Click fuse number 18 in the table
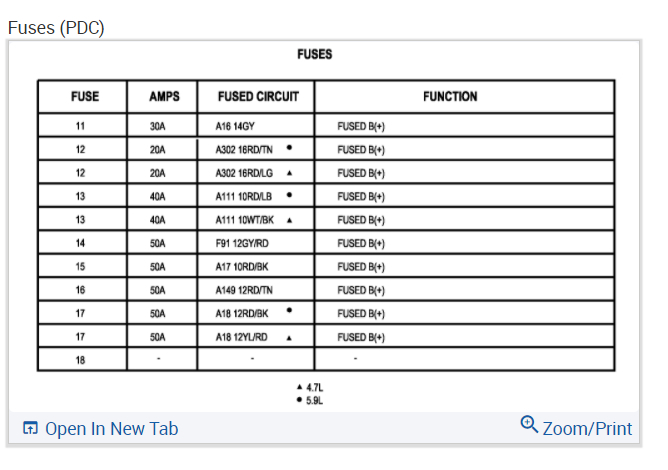This screenshot has height=470, width=668. point(80,359)
